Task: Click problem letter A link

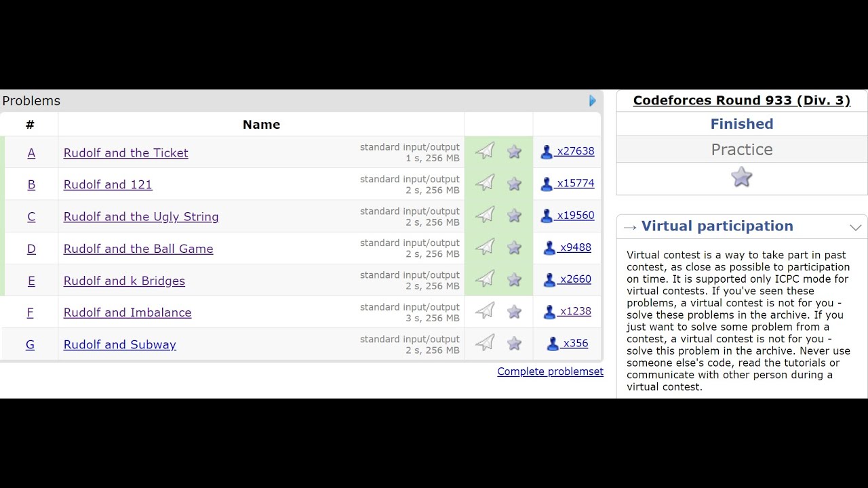Action: pos(31,153)
